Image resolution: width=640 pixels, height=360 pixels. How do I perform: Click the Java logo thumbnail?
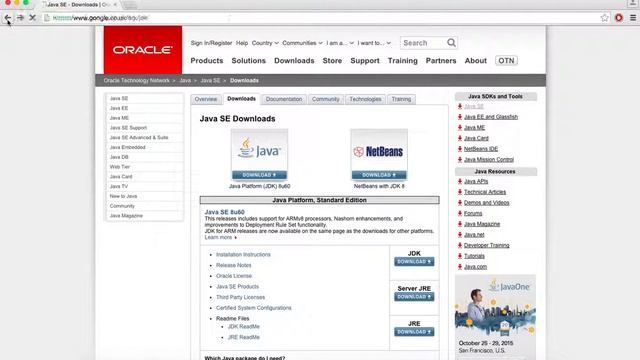tap(259, 150)
